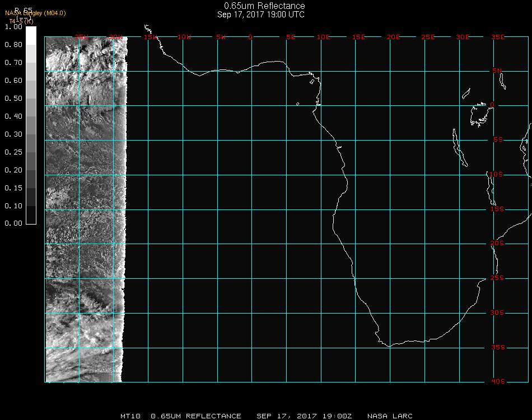The height and width of the screenshot is (420, 532).
Task: Click the "NASA LARC" footer text
Action: tap(390, 416)
